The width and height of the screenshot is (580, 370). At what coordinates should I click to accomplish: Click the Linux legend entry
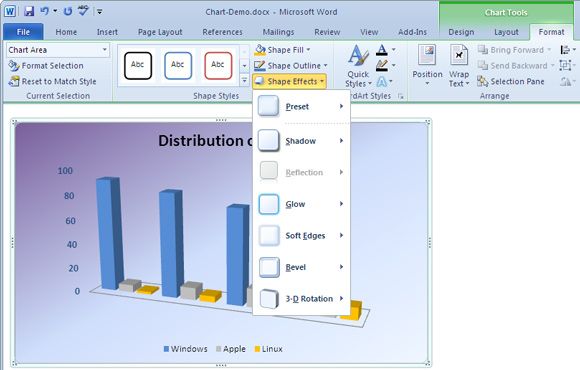point(269,349)
